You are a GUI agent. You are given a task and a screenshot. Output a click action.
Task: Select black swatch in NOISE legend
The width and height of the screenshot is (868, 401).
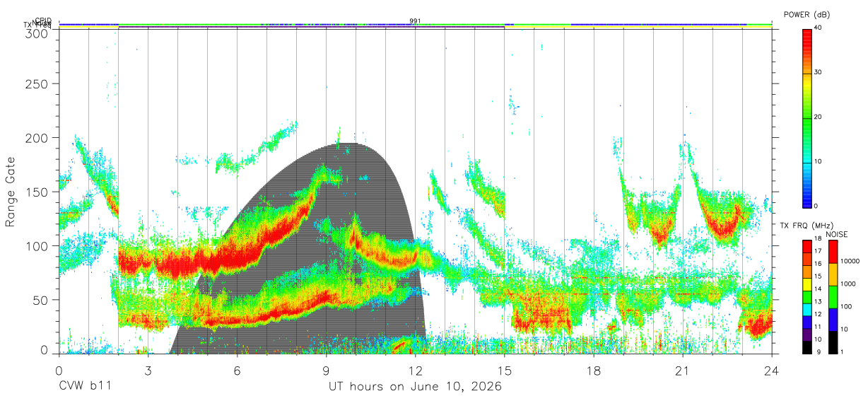pos(833,342)
